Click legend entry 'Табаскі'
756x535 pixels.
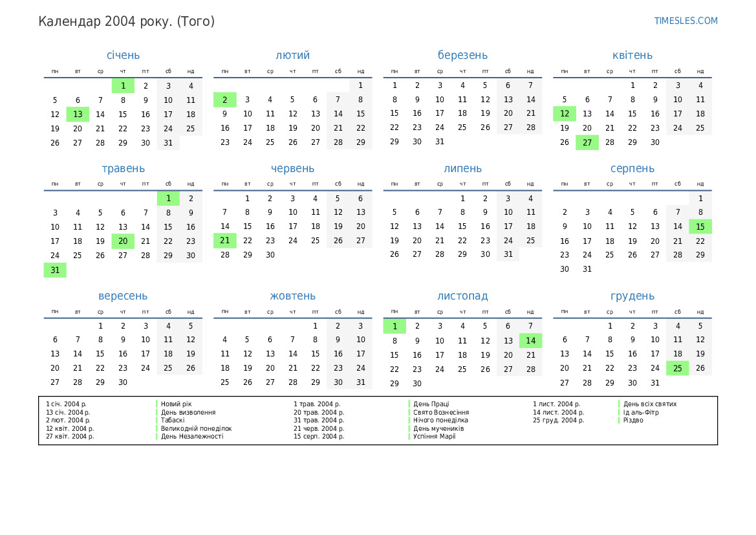click(173, 420)
